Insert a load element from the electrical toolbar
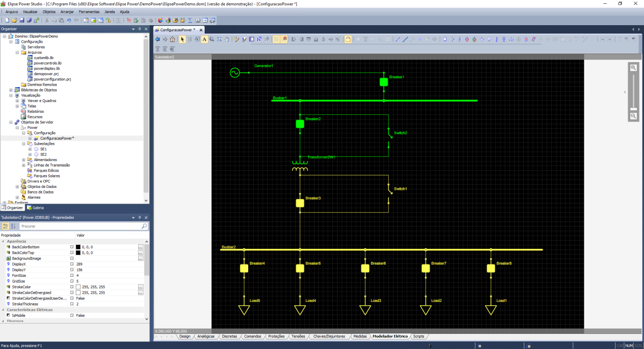This screenshot has width=644, height=349. click(x=481, y=39)
